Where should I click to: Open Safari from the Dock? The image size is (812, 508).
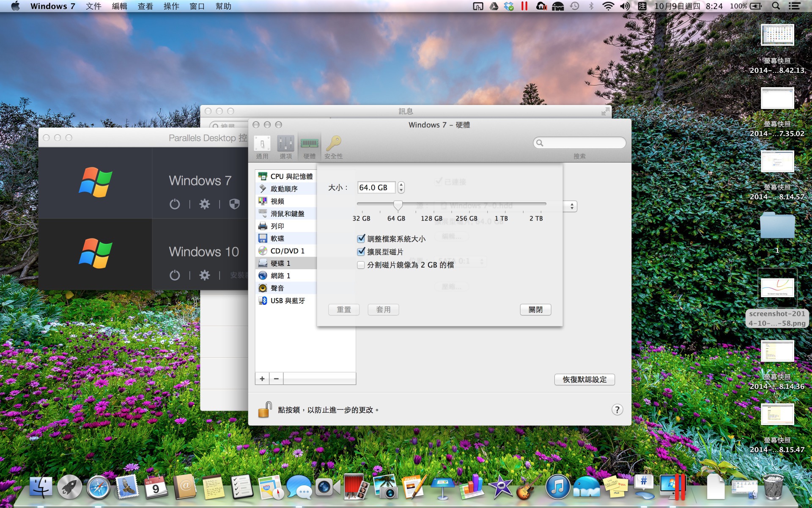tap(98, 487)
